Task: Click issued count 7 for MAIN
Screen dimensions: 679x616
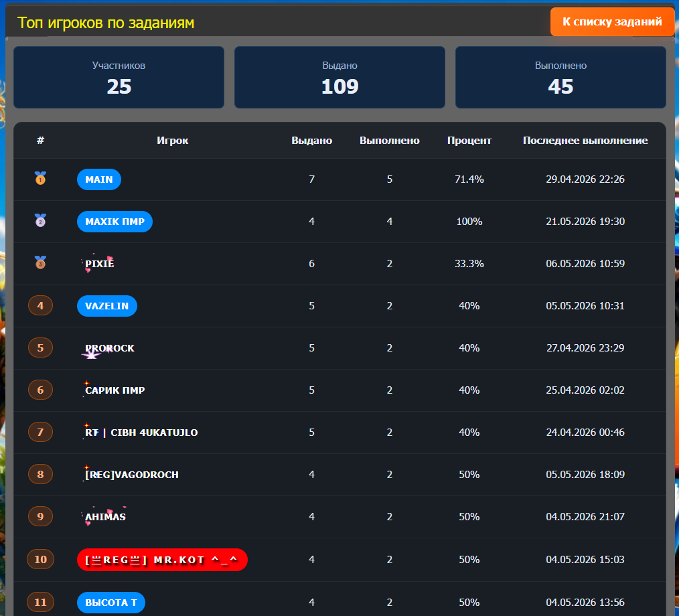Action: [x=312, y=179]
